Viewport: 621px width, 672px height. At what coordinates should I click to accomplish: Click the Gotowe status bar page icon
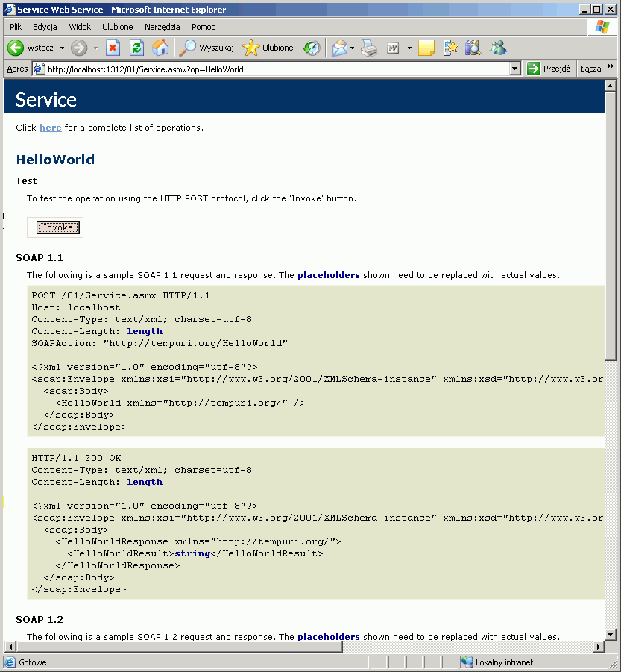[10, 662]
